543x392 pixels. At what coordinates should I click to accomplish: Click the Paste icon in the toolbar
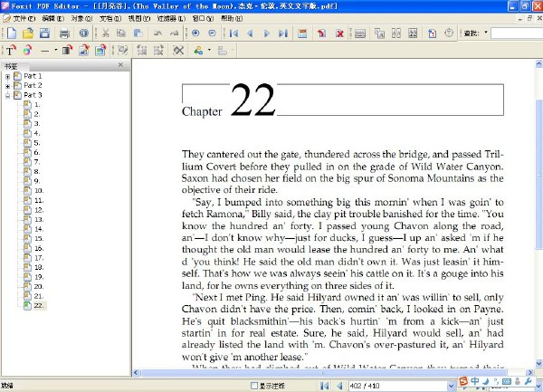(138, 33)
